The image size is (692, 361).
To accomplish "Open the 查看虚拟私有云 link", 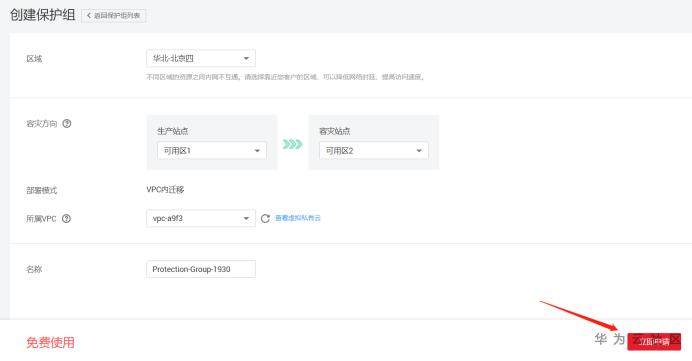I will click(x=298, y=218).
